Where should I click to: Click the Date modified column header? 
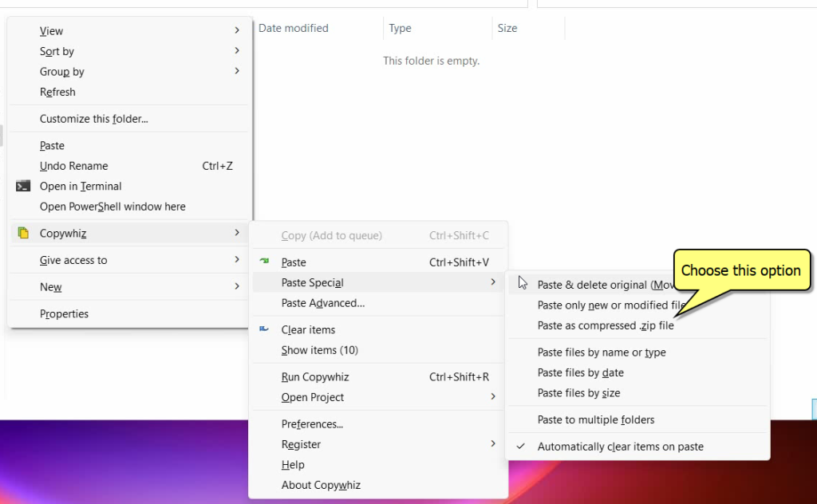coord(293,28)
